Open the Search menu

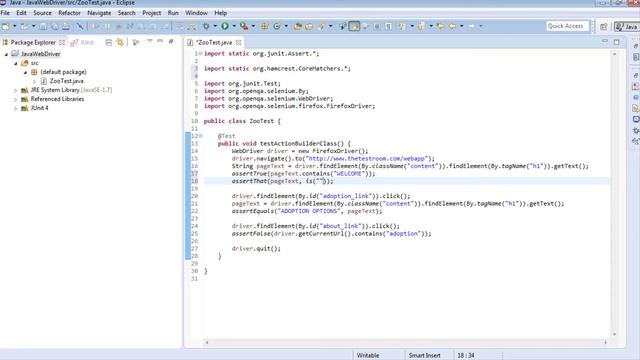(x=127, y=13)
